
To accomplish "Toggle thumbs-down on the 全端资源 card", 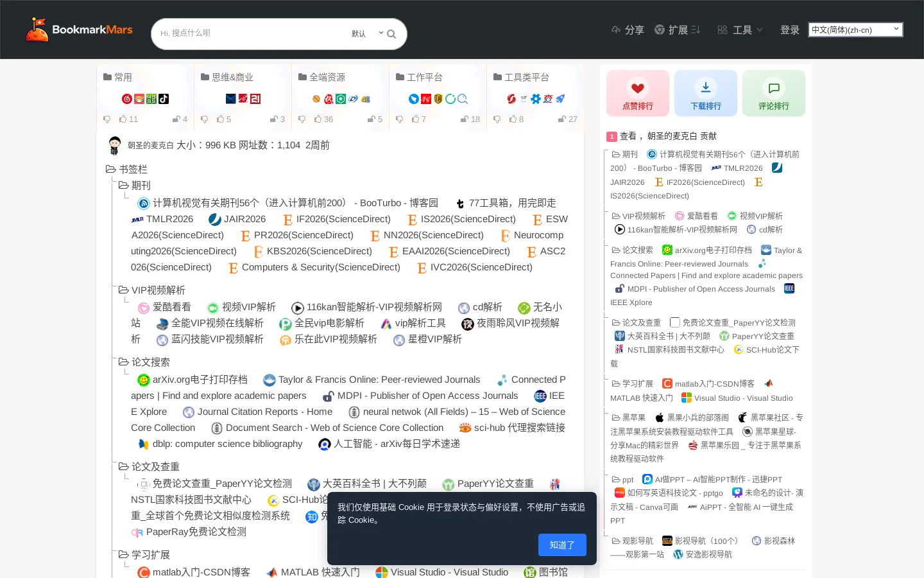I will click(302, 119).
